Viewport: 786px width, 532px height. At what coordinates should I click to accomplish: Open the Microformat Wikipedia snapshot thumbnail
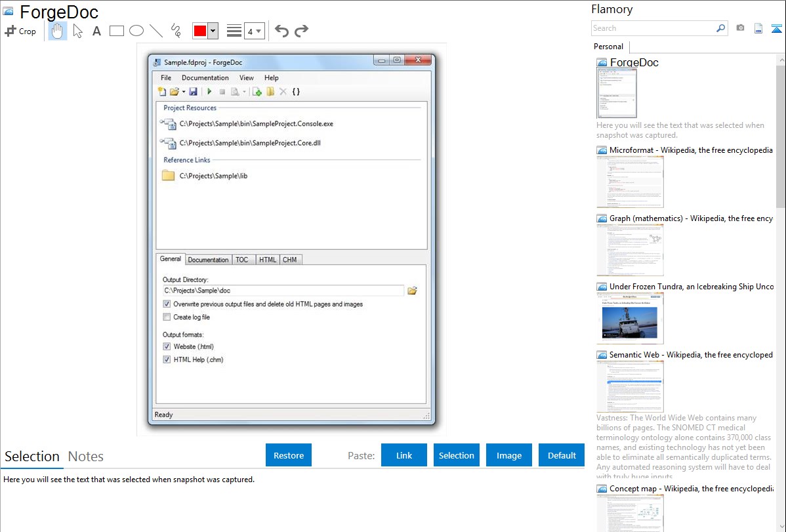coord(630,182)
